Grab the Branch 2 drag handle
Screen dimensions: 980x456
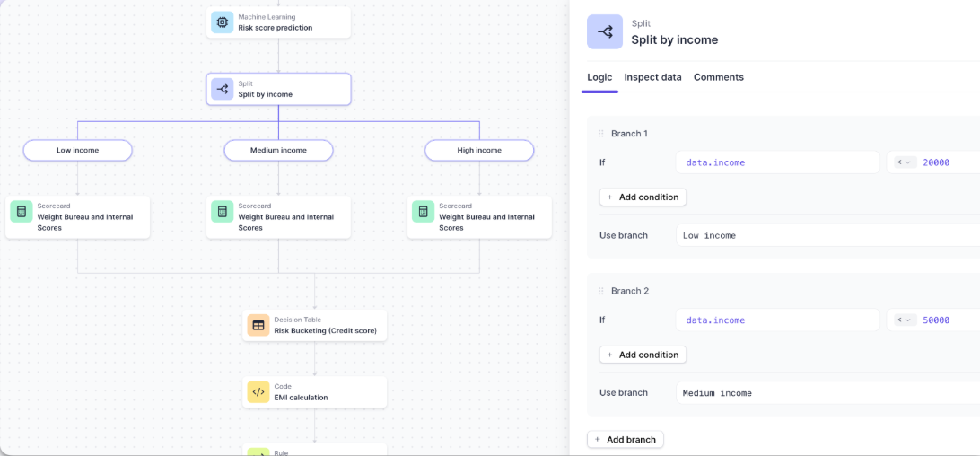(x=601, y=292)
